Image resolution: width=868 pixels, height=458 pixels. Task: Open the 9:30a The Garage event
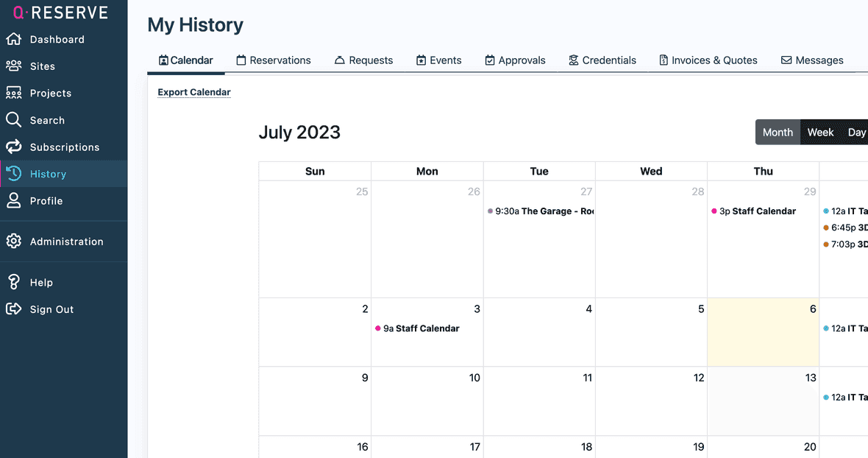tap(541, 211)
